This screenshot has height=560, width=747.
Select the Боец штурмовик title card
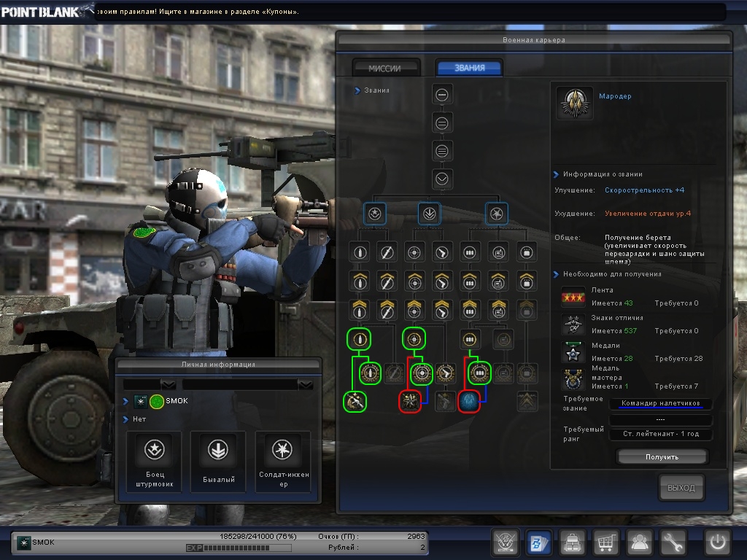[155, 462]
